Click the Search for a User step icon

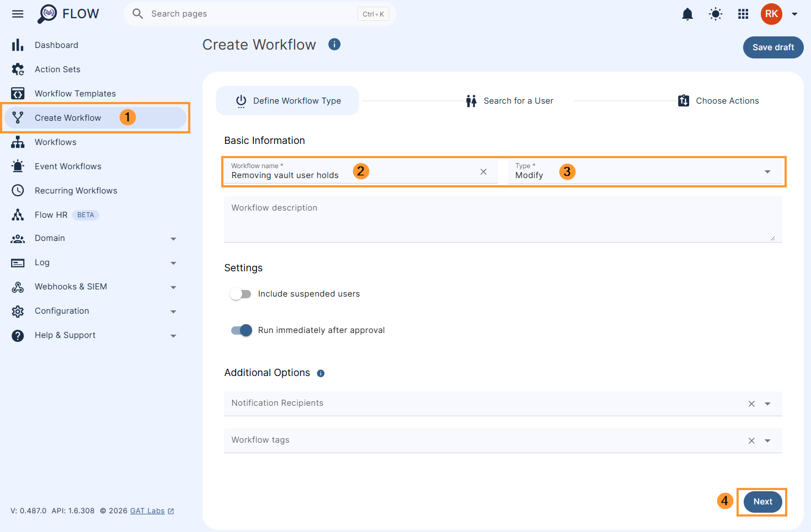tap(471, 101)
